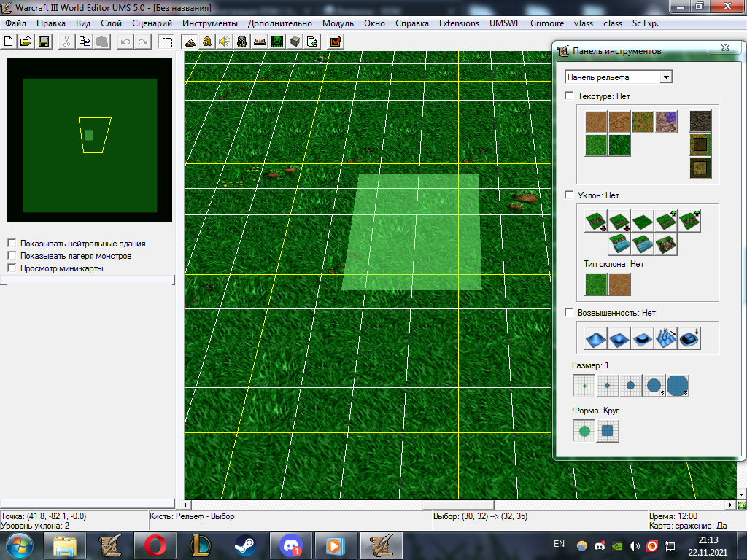Cut selection with the scissors icon
Viewport: 747px width, 560px height.
click(66, 42)
